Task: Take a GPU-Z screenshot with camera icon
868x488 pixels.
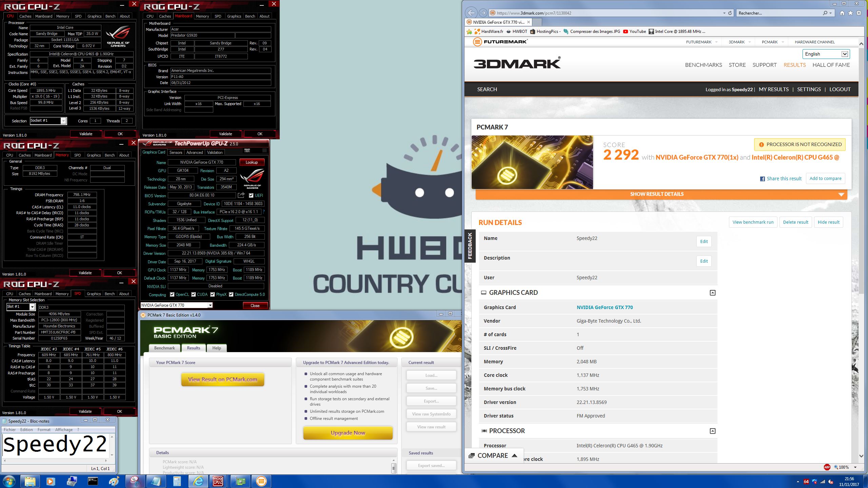Action: click(x=247, y=150)
